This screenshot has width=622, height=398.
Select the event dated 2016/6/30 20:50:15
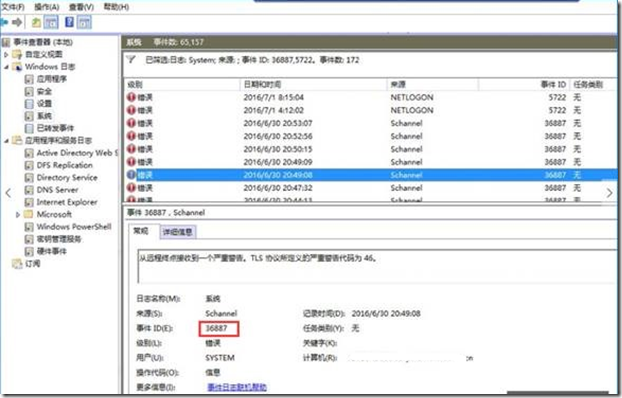pyautogui.click(x=370, y=149)
